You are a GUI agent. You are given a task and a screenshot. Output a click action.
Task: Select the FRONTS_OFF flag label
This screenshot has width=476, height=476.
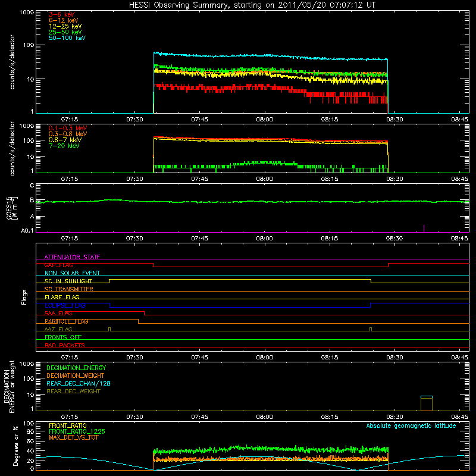(x=63, y=337)
